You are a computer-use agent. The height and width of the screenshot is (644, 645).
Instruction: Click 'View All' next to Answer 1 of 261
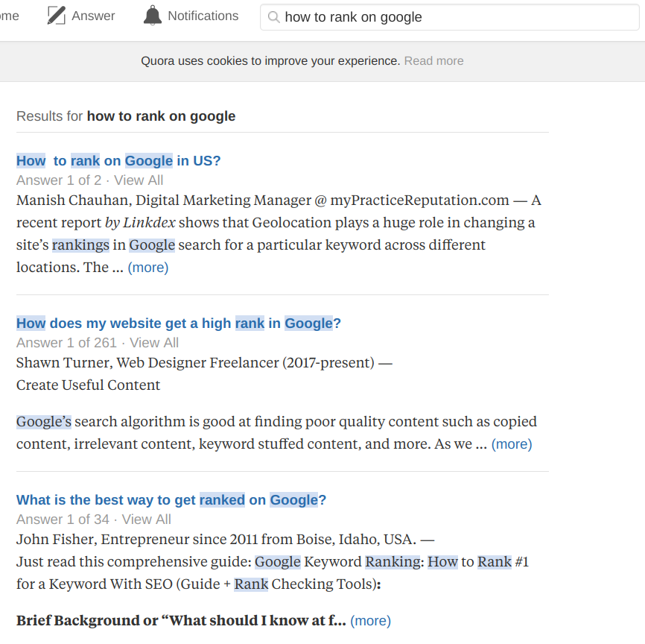pyautogui.click(x=154, y=343)
